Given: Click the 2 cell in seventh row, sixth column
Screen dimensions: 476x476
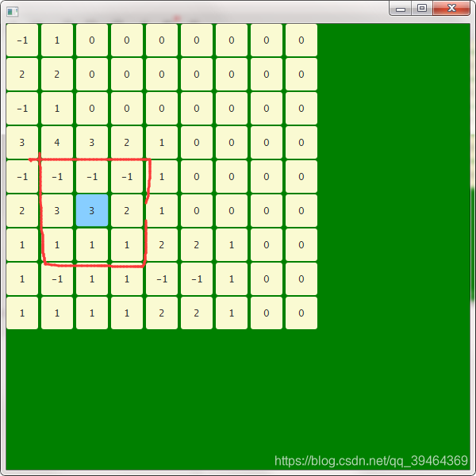Looking at the screenshot, I should 197,244.
